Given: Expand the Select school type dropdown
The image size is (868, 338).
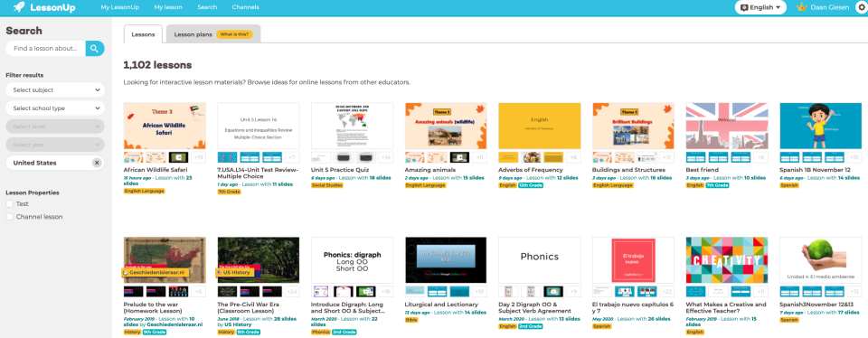Looking at the screenshot, I should pos(55,108).
